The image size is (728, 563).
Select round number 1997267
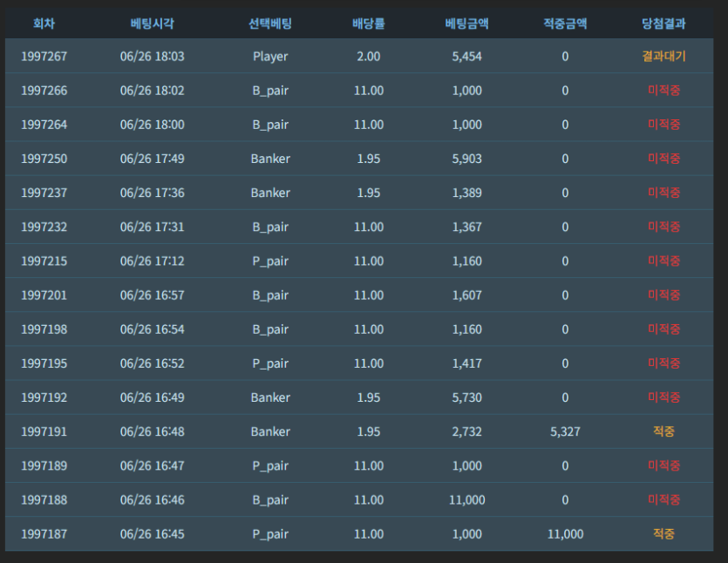[x=44, y=56]
